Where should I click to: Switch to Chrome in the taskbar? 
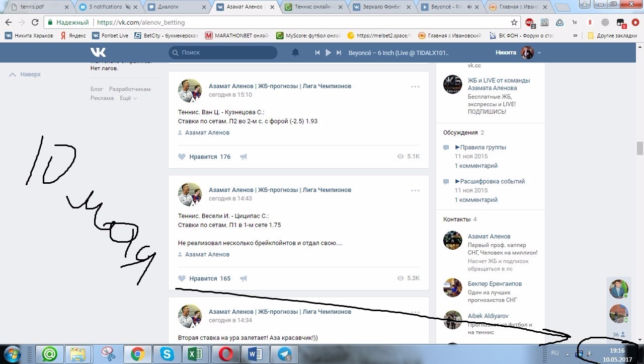click(137, 354)
